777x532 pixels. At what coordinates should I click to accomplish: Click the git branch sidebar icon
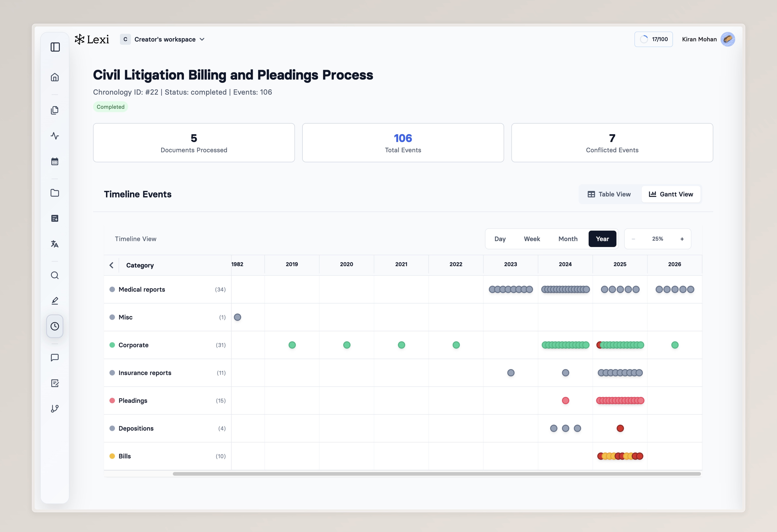tap(55, 409)
